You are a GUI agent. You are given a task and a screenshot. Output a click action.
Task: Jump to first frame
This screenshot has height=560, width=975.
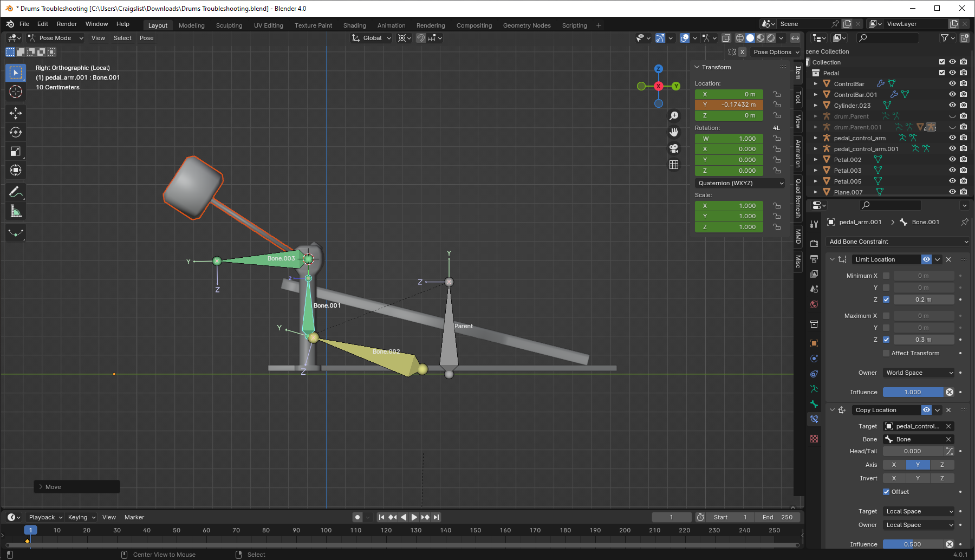point(381,517)
